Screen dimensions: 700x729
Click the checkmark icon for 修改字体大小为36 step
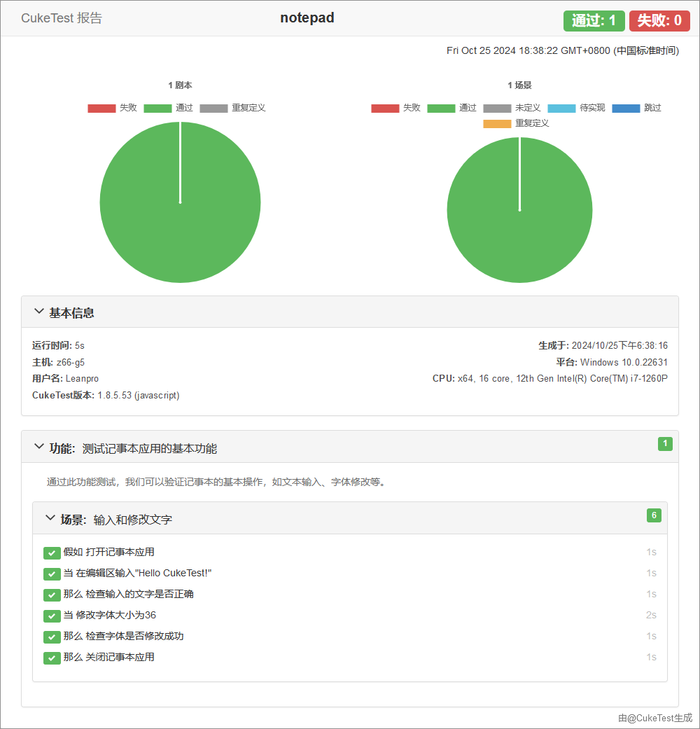click(52, 616)
